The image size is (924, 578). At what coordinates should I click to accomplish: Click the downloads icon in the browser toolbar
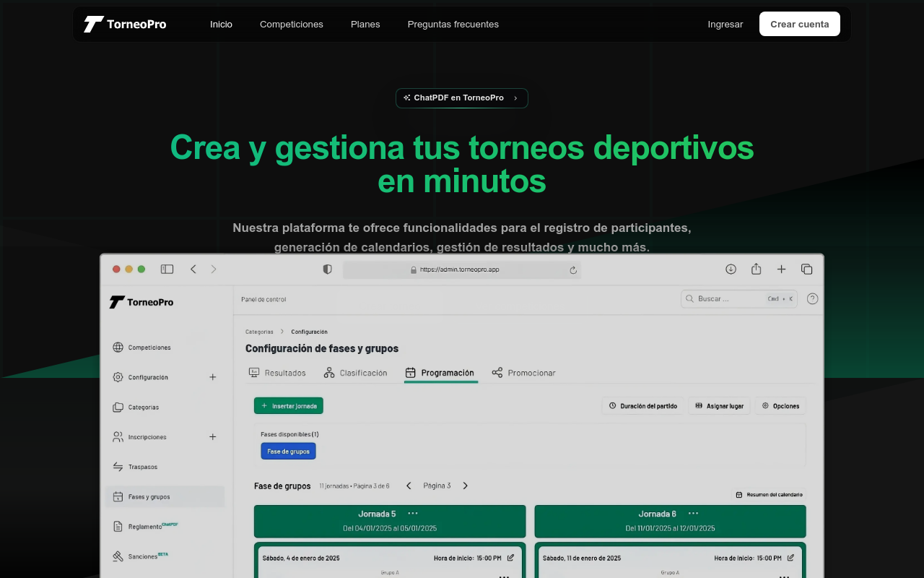731,269
